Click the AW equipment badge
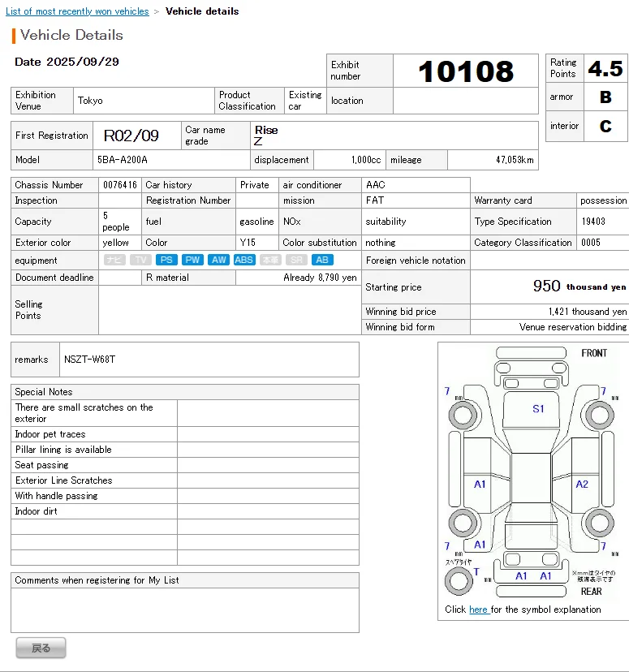 click(x=218, y=260)
